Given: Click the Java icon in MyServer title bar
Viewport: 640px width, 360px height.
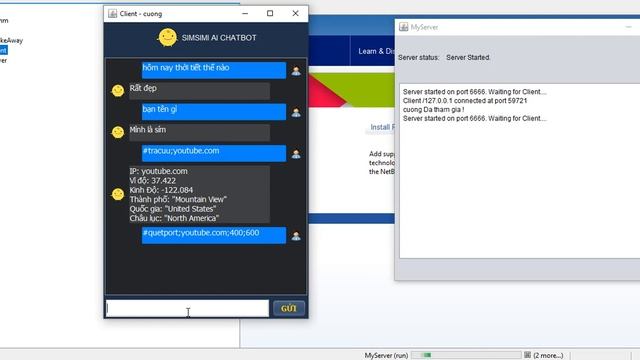Looking at the screenshot, I should [x=403, y=27].
